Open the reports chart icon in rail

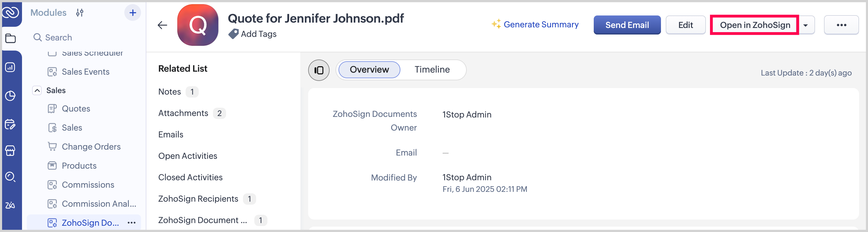(x=10, y=67)
